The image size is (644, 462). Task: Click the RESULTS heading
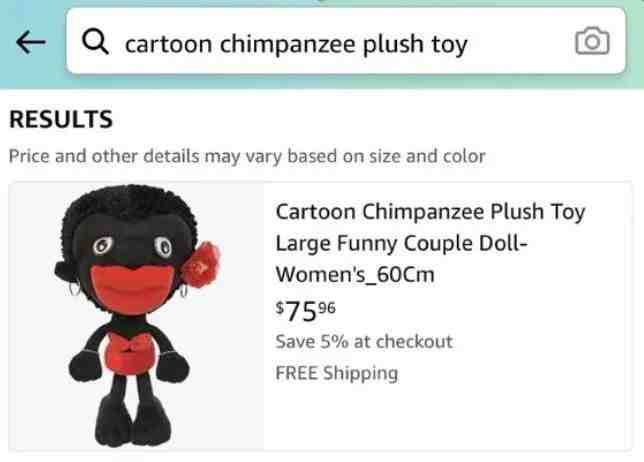[x=61, y=120]
